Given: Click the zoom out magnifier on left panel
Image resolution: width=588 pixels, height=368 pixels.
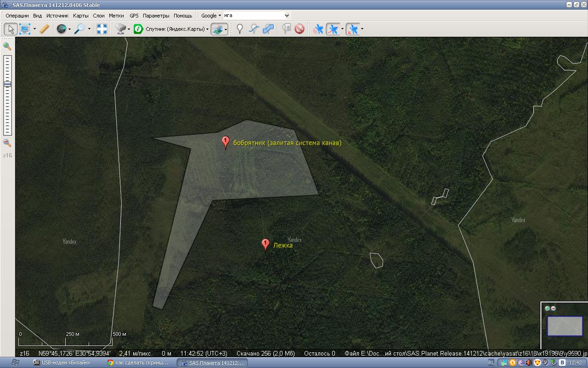Looking at the screenshot, I should [7, 143].
